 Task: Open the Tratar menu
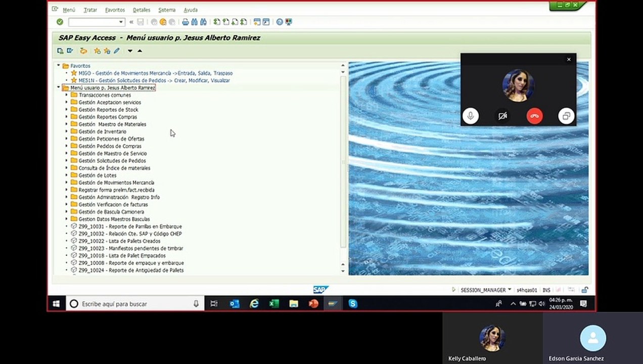pyautogui.click(x=90, y=10)
